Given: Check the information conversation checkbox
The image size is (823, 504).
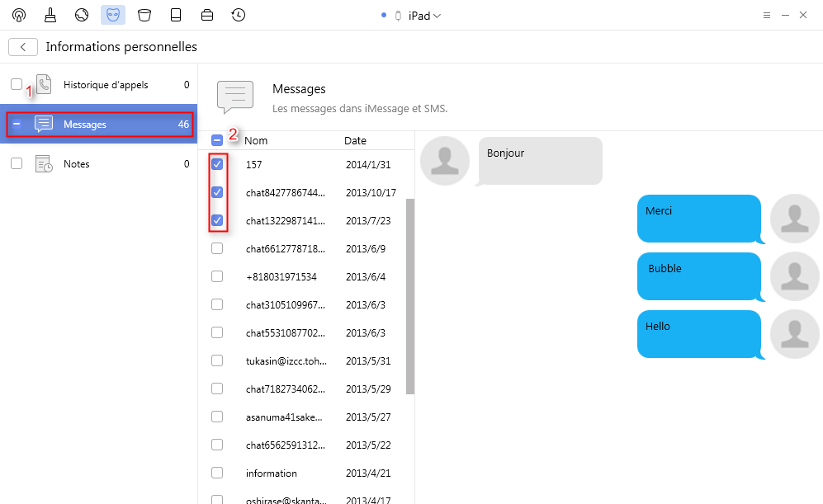Looking at the screenshot, I should coord(217,473).
